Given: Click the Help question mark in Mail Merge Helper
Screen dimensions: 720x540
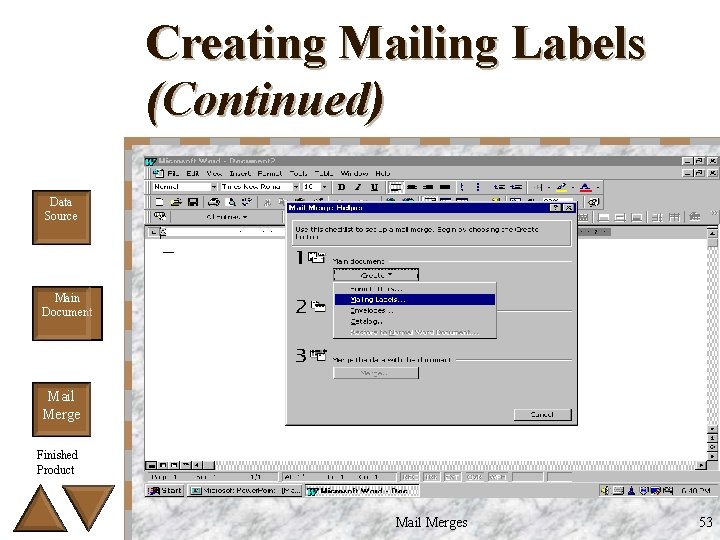Looking at the screenshot, I should tap(556, 208).
